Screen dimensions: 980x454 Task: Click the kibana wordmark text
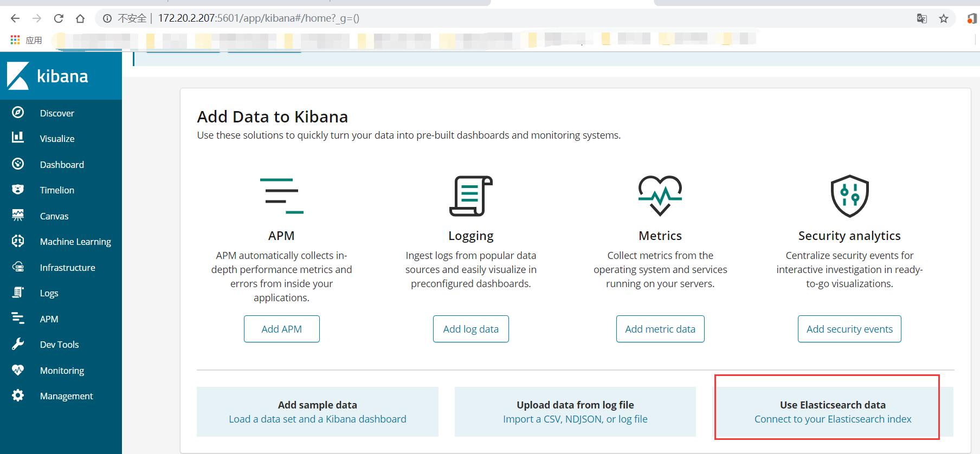pos(62,76)
